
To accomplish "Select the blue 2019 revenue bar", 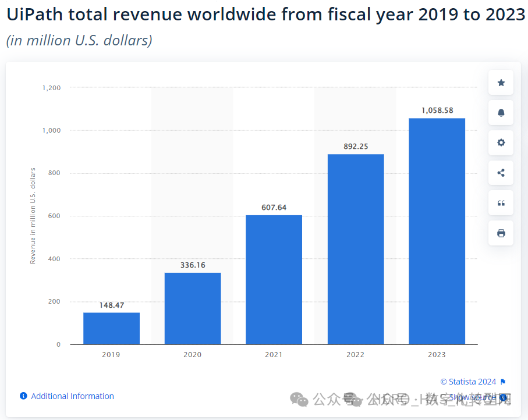I will click(111, 328).
